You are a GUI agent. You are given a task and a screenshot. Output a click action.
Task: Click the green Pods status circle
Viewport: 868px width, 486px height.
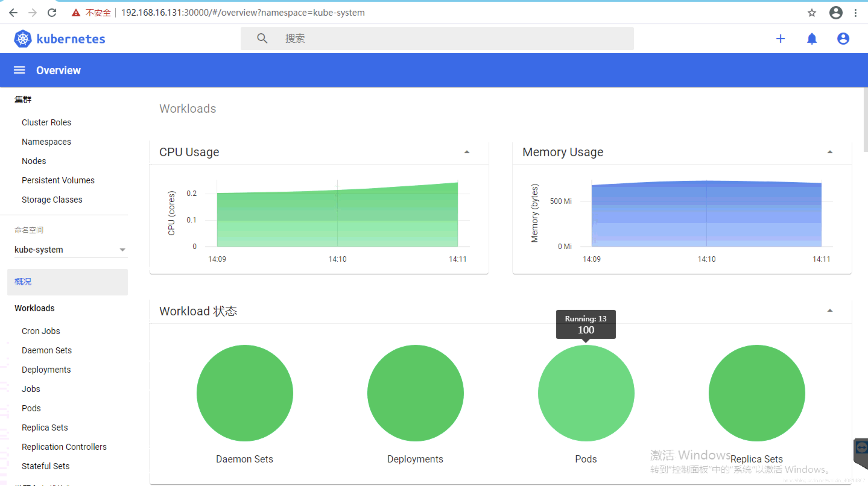coord(586,393)
